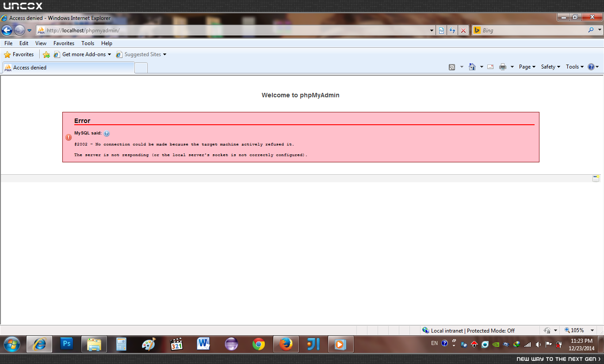Open Calculator from the taskbar
The image size is (604, 364).
pos(122,344)
